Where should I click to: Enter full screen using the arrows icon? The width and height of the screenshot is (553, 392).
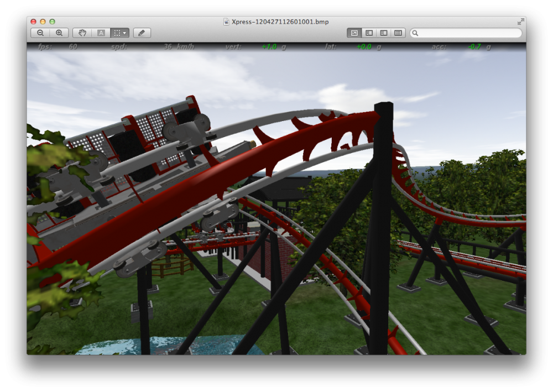pos(520,22)
